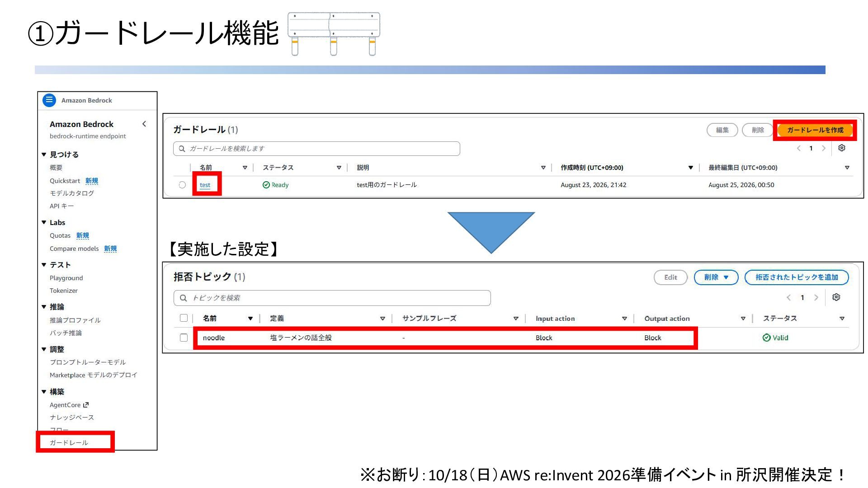This screenshot has width=868, height=488.
Task: Open the test guardrail link
Action: click(205, 185)
